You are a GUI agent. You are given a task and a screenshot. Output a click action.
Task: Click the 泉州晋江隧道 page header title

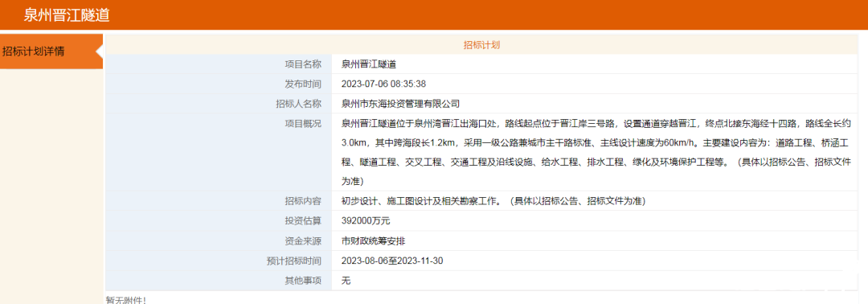pos(67,15)
